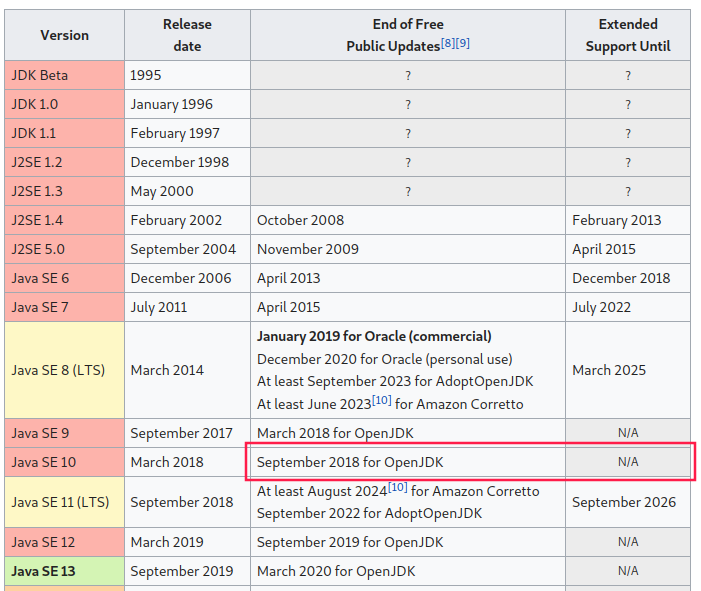Click April 2015 in Java SE 7 row
Viewport: 701px width, 591px height.
tap(288, 307)
